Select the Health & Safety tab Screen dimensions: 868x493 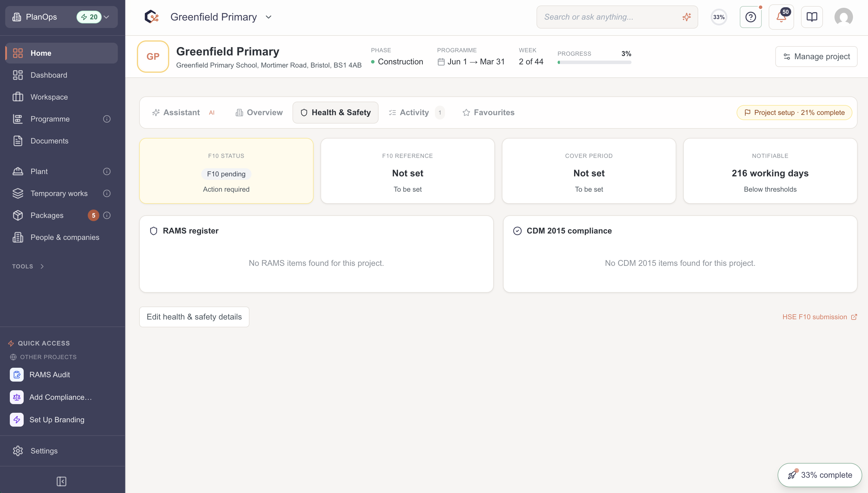[x=335, y=112]
